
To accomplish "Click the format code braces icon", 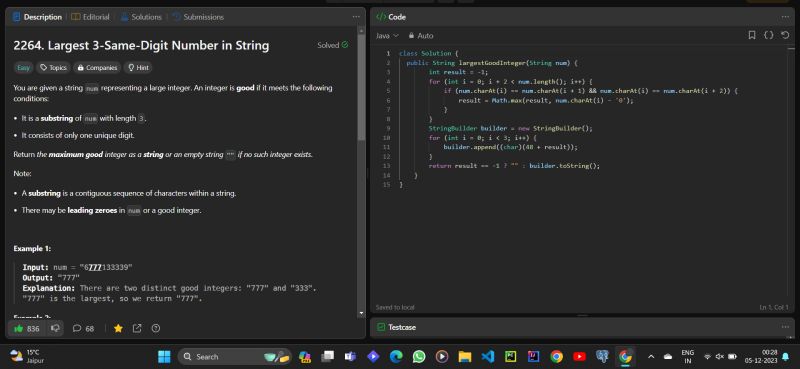I will [768, 35].
